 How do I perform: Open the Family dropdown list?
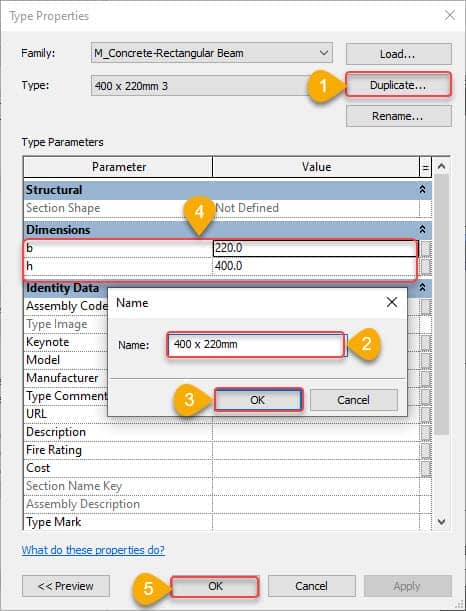click(x=212, y=53)
